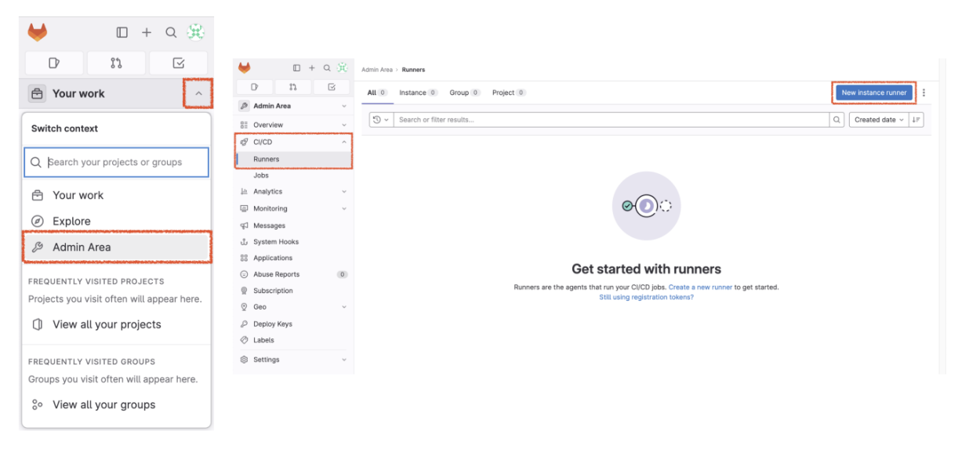Open To-Do shortcut in Runners window sidebar
Viewport: 980px width, 456px height.
point(332,87)
